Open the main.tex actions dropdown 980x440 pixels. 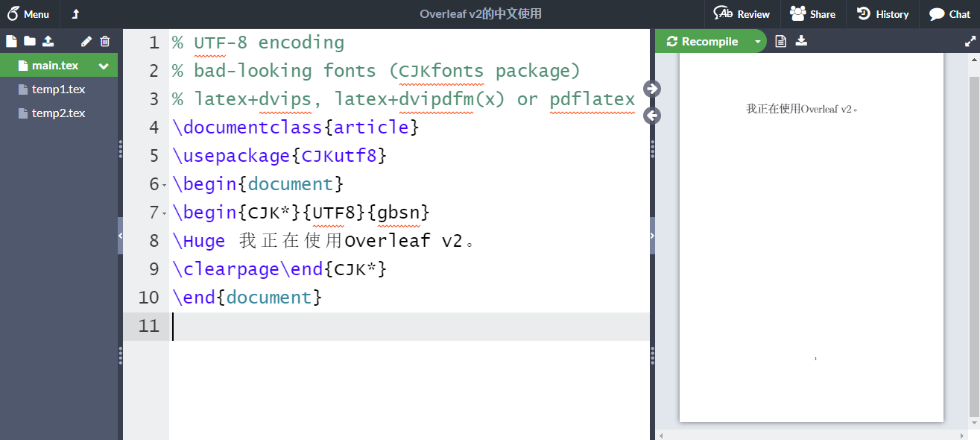(x=104, y=65)
